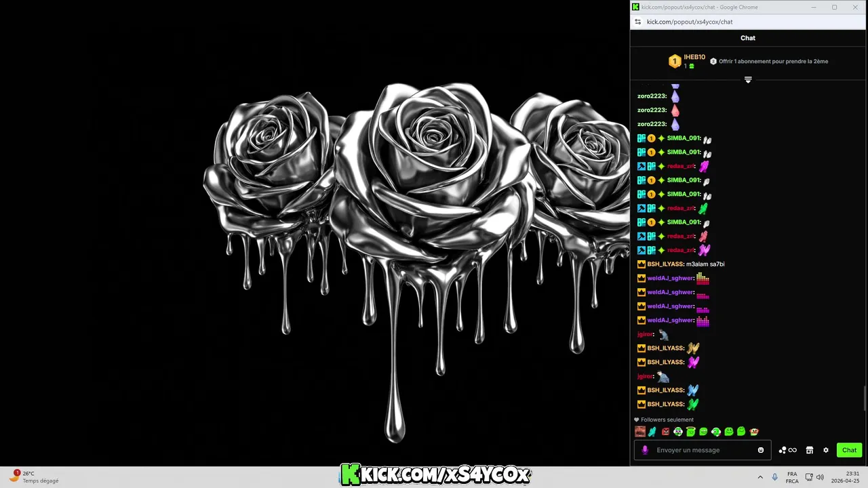
Task: Open the channel points infinity icon
Action: [788, 450]
